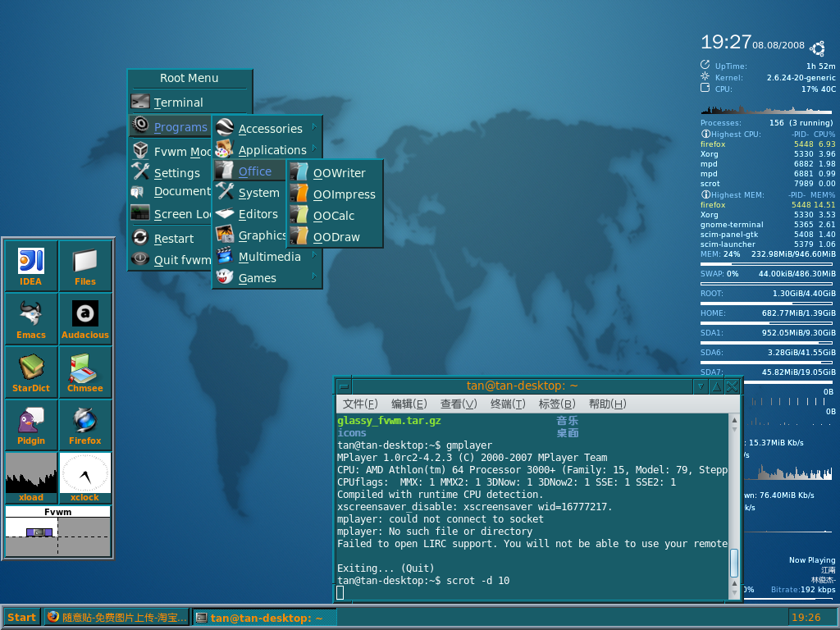Click terminal scrollbar up arrow
The width and height of the screenshot is (840, 630).
pyautogui.click(x=734, y=421)
